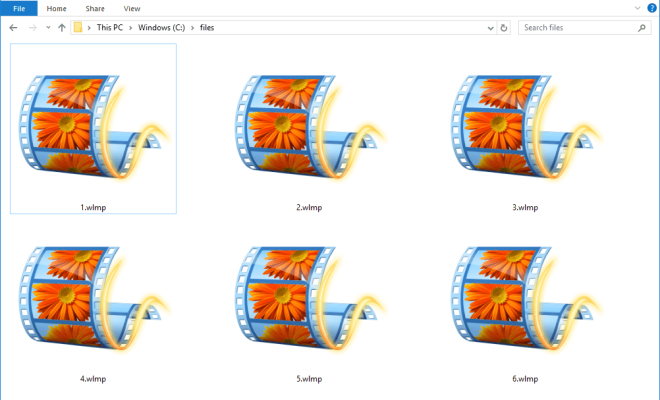Switch to the View ribbon tab

[132, 8]
